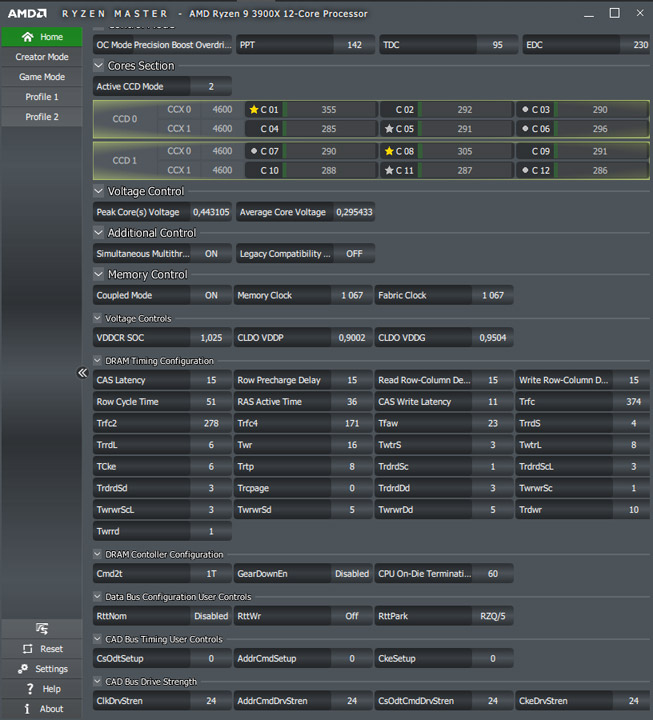
Task: Open Help from sidebar
Action: pyautogui.click(x=42, y=689)
